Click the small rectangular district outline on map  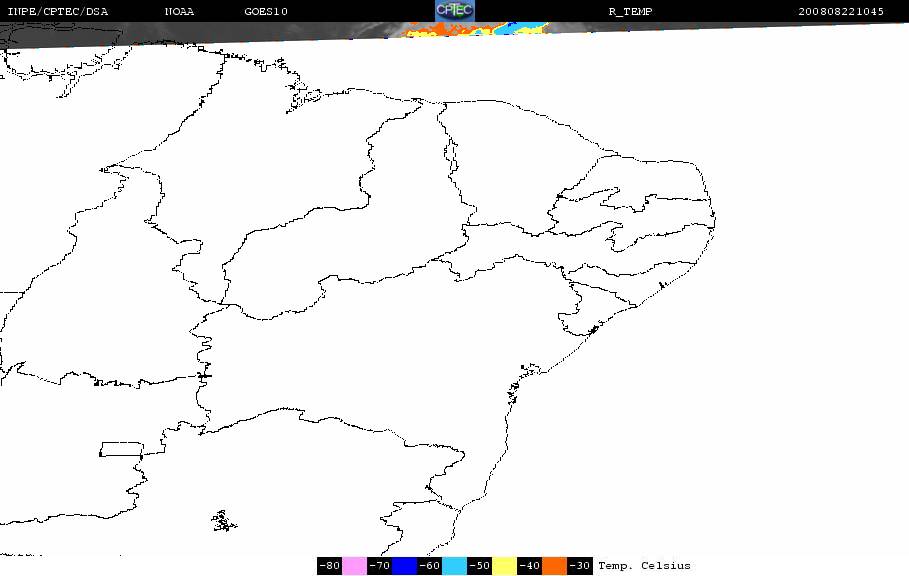coord(121,449)
